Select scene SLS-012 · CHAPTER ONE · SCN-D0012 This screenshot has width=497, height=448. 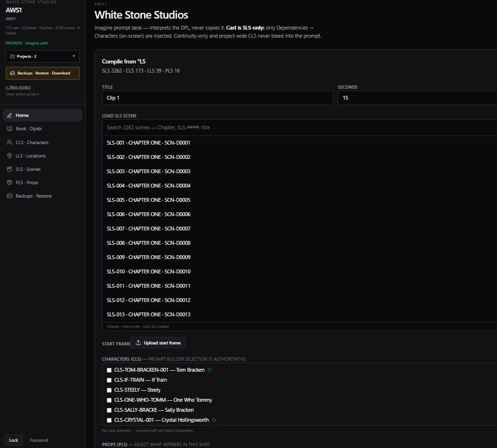(300, 300)
